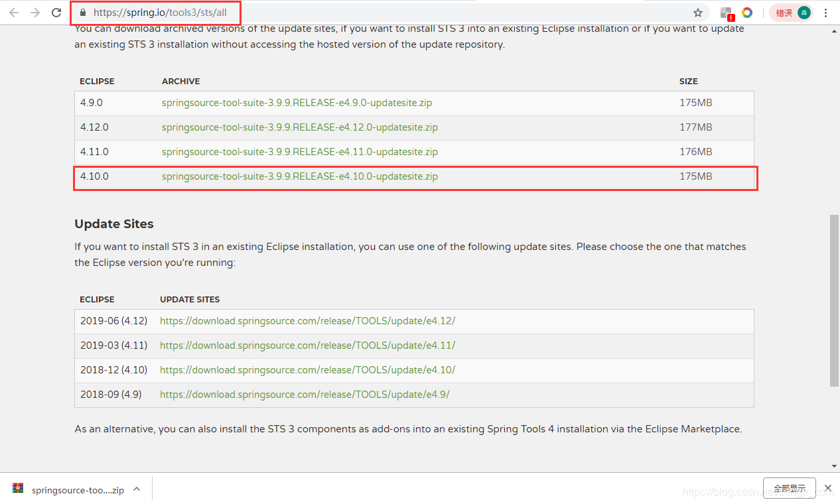Download the e4.12.0 updatesite zip archive
Screen dimensions: 840x504
[x=300, y=127]
